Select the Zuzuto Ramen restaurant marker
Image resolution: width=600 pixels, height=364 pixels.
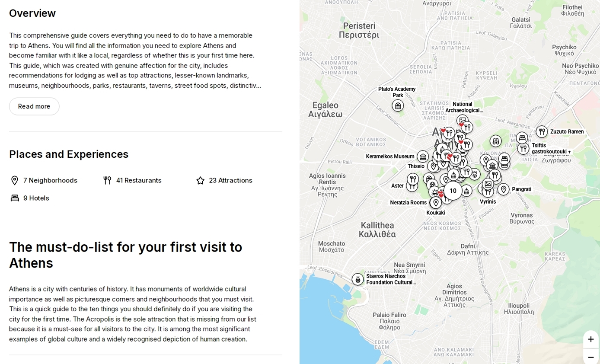click(541, 132)
